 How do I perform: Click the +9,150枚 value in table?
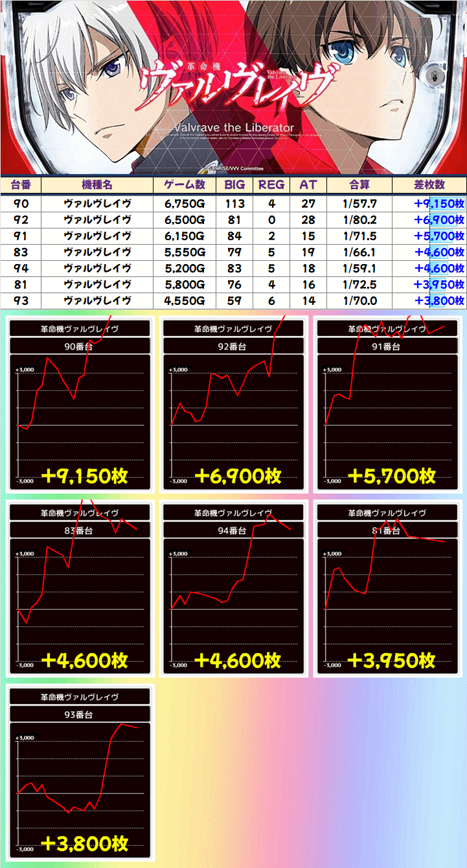click(439, 203)
